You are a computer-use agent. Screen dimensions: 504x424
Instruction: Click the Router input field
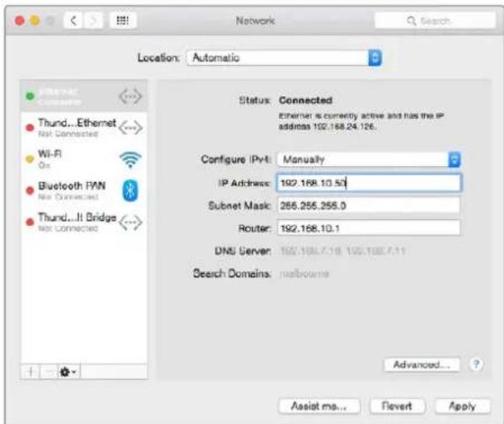tap(368, 228)
